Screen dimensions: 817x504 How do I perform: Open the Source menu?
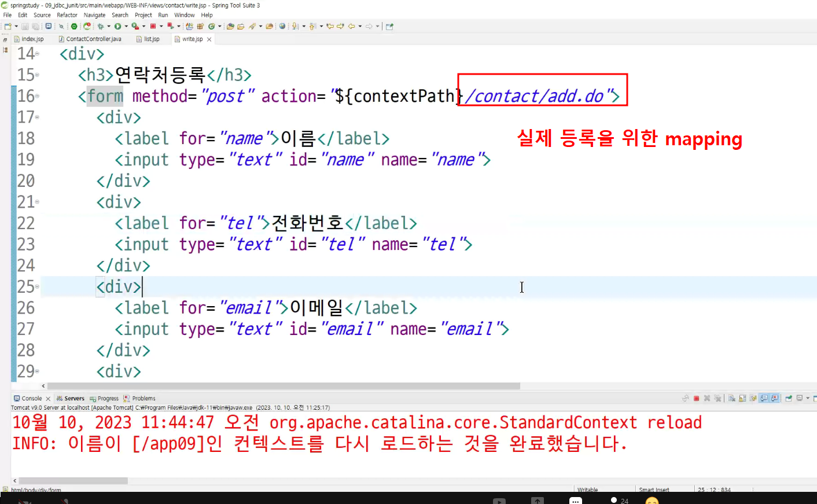[42, 15]
